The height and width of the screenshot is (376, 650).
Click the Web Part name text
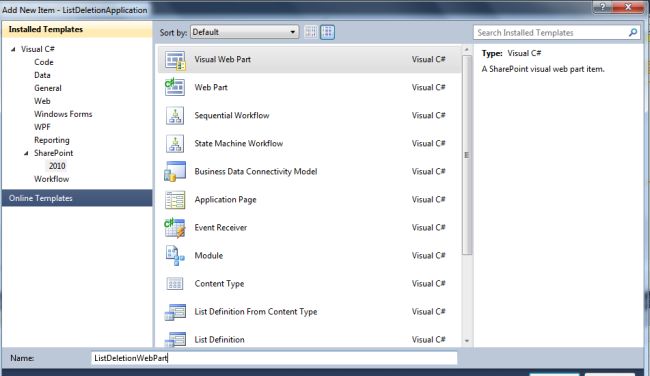211,87
